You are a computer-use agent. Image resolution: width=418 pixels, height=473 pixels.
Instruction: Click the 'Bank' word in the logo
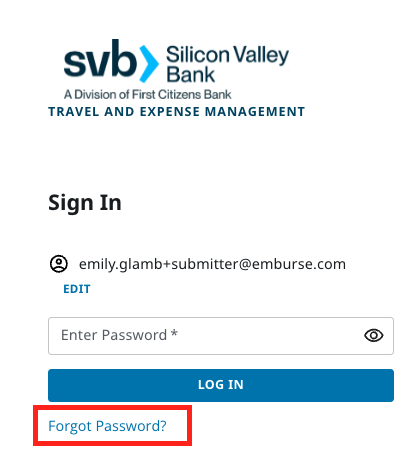point(191,75)
